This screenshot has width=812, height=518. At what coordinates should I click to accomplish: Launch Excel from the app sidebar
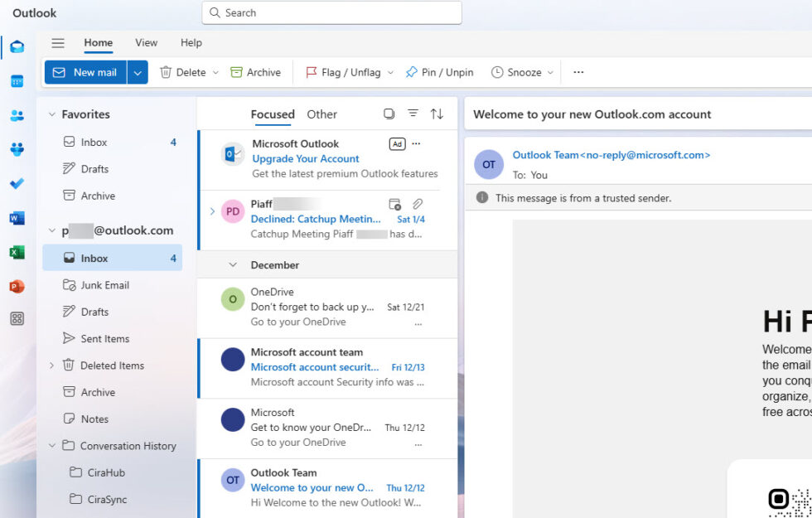coord(17,252)
